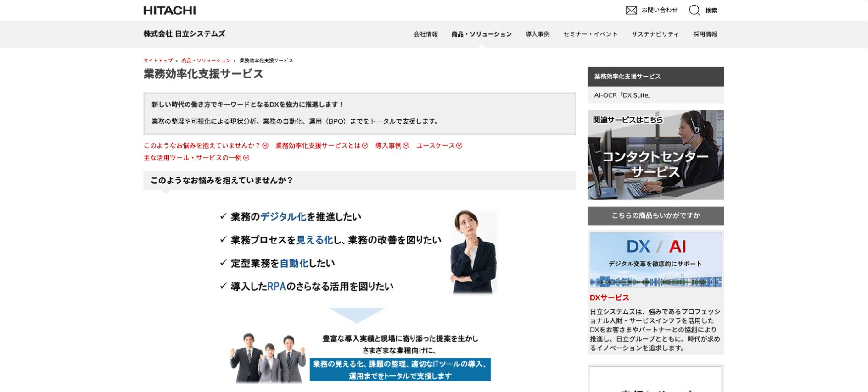Go to 株式会社 日立システムズ home
The height and width of the screenshot is (392, 868).
pyautogui.click(x=184, y=34)
